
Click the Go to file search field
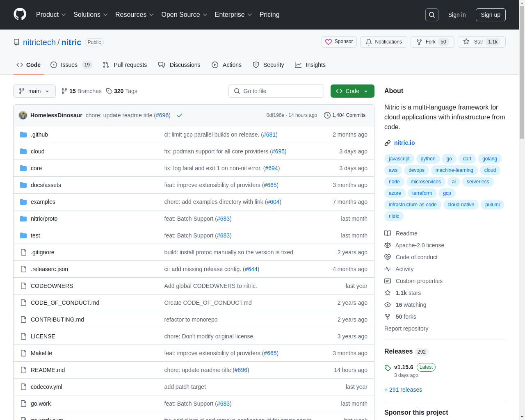276,91
